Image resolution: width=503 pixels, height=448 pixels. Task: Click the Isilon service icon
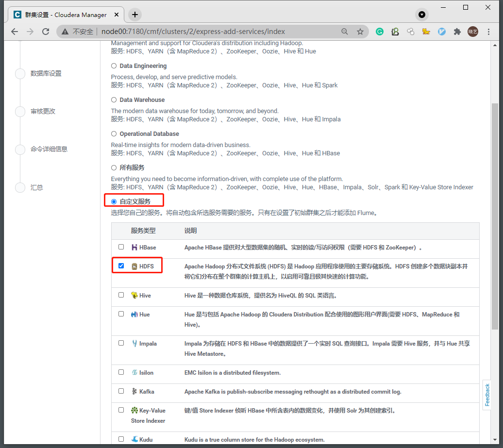tap(134, 373)
